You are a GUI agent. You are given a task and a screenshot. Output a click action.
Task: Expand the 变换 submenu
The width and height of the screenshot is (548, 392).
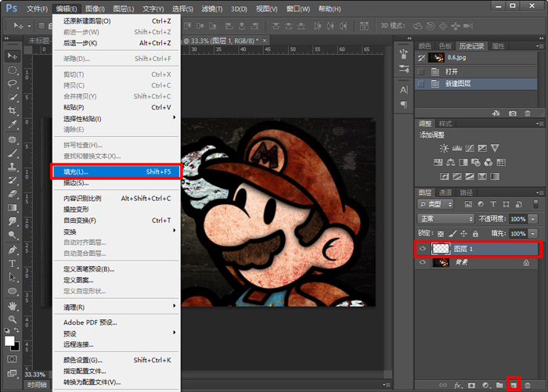tap(117, 232)
